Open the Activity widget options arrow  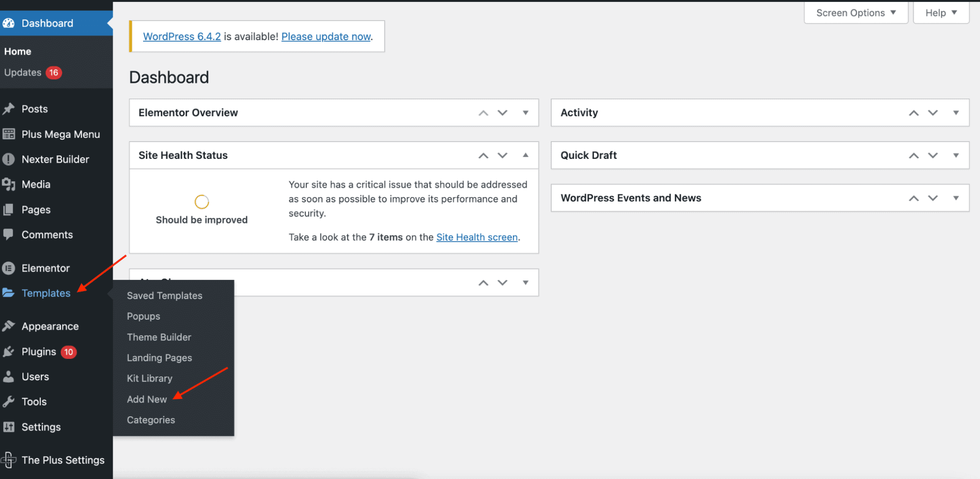(x=956, y=113)
